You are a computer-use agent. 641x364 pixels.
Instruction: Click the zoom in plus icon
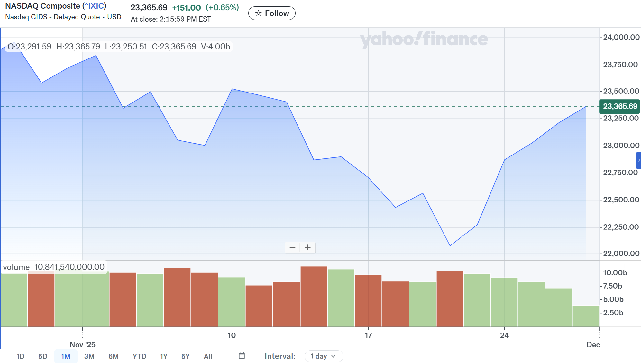[x=308, y=247]
